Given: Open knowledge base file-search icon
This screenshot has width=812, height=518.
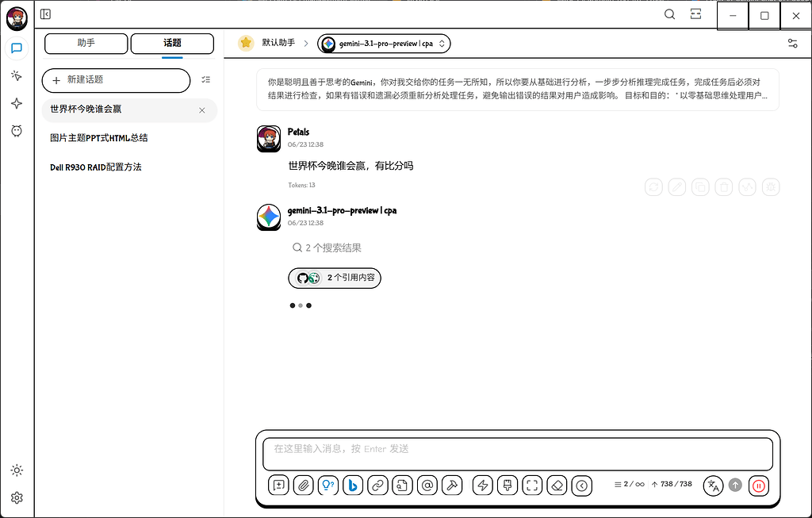Looking at the screenshot, I should [x=402, y=486].
